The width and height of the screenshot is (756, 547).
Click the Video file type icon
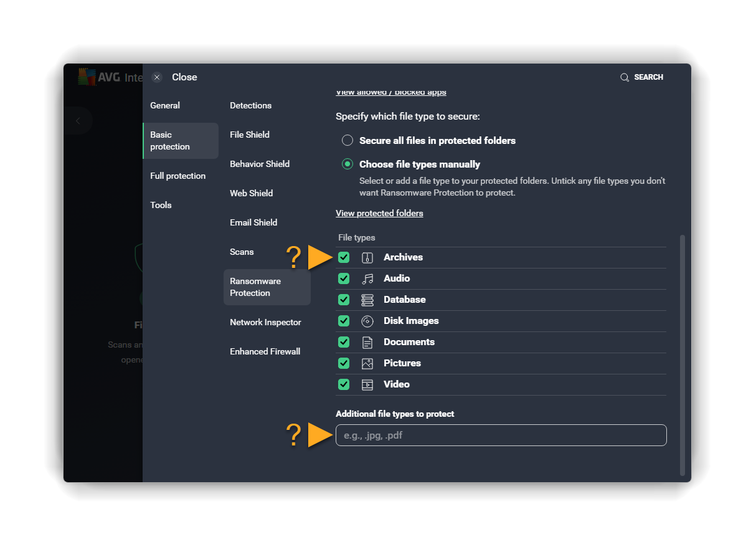[367, 384]
